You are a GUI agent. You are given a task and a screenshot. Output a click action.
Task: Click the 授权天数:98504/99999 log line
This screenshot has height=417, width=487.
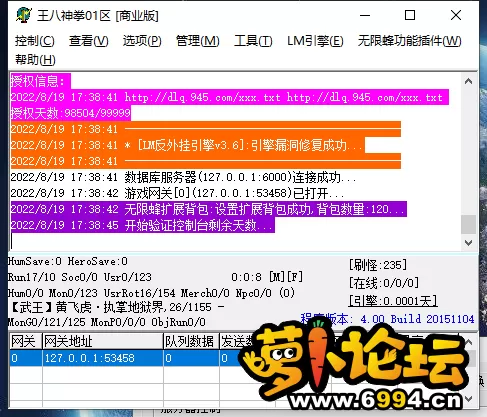70,113
